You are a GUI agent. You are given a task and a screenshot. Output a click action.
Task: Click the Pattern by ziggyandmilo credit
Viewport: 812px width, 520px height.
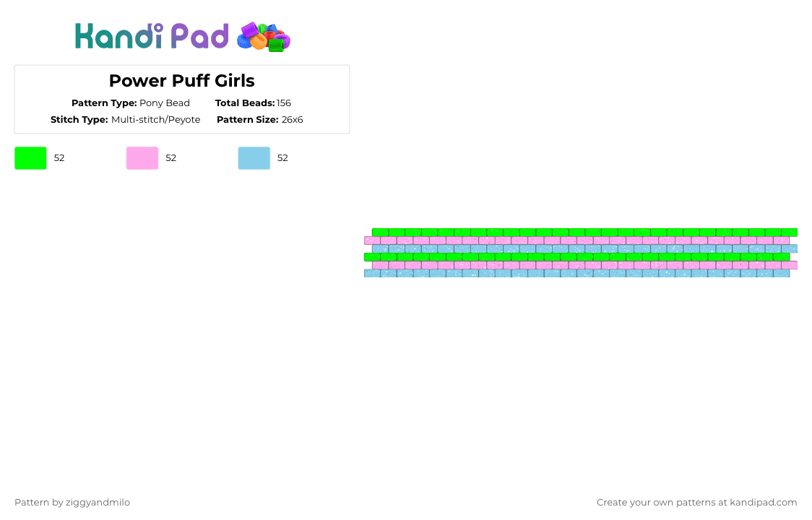point(72,503)
